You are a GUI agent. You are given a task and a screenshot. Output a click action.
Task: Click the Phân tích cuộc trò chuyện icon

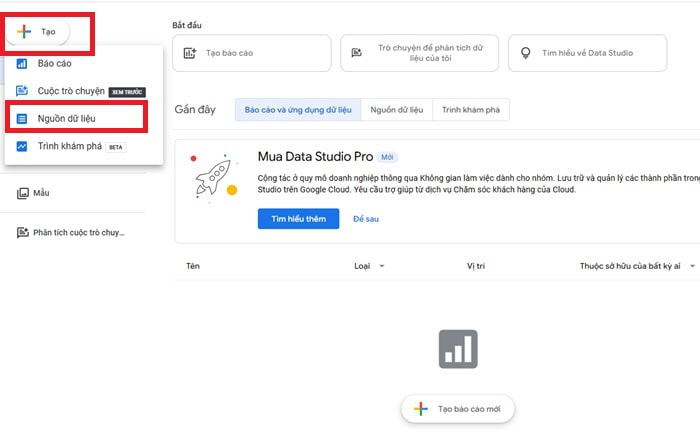pyautogui.click(x=22, y=233)
